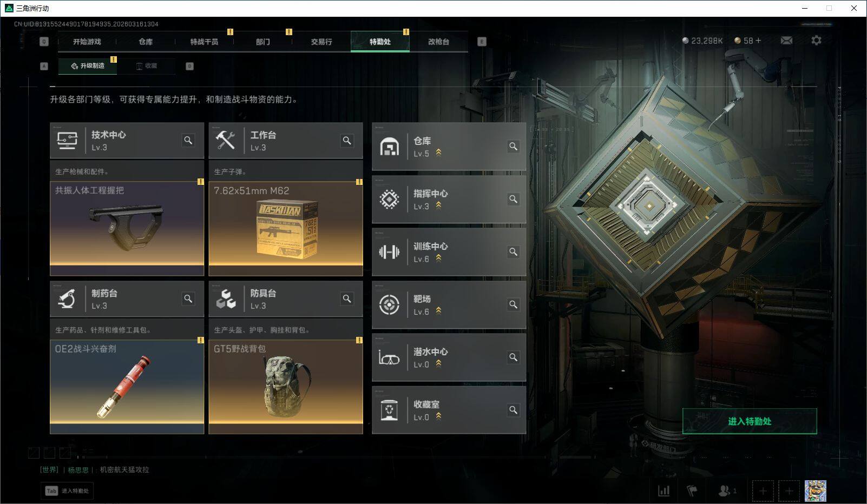Click the plus next to 58 currency
The image size is (867, 504).
pyautogui.click(x=758, y=41)
